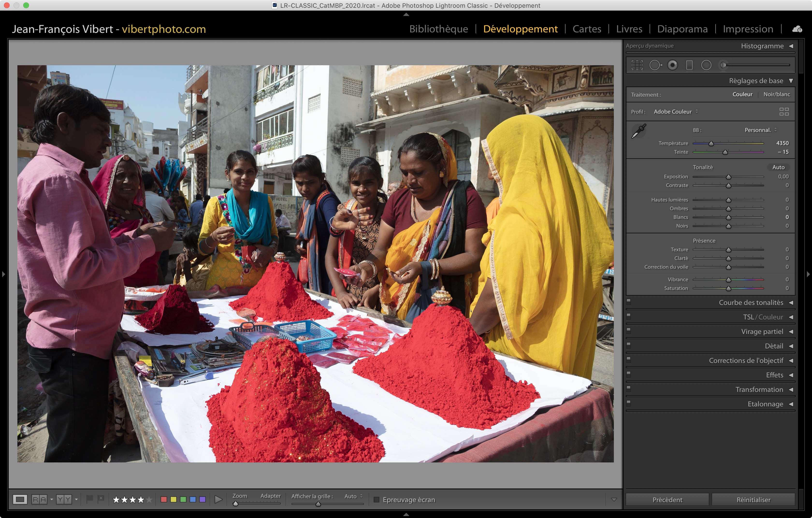Pick the radial filter tool
This screenshot has height=518, width=812.
click(706, 65)
